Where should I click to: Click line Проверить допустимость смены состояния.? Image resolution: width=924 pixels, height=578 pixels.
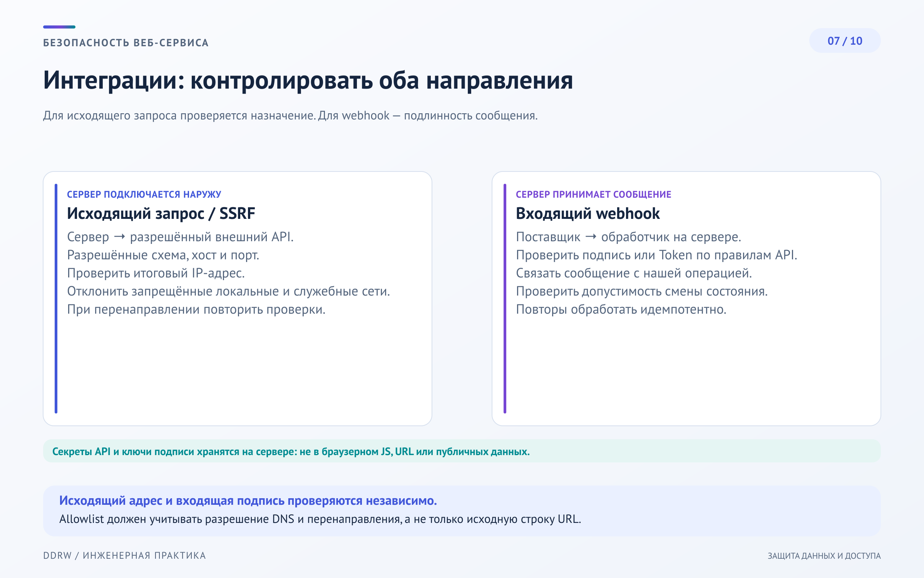click(x=642, y=291)
